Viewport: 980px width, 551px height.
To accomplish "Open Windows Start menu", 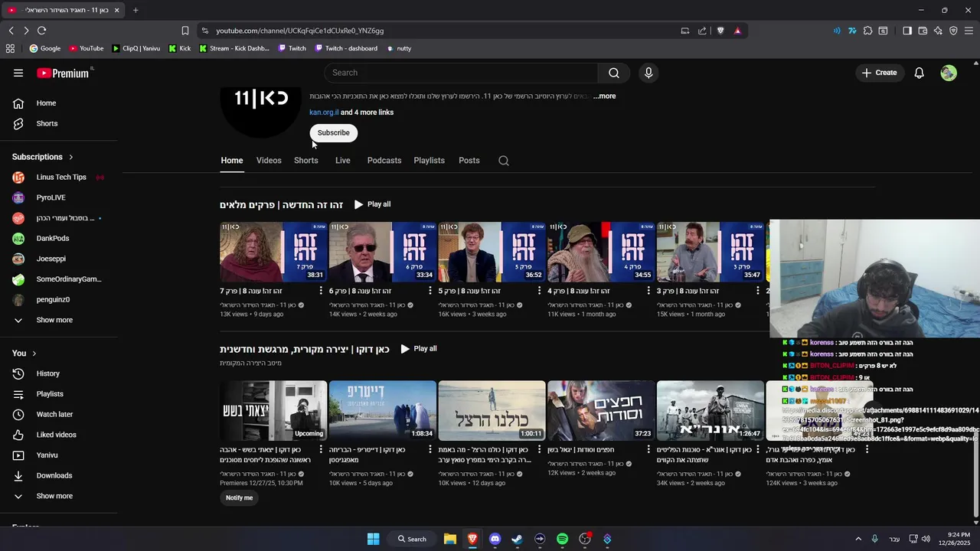I will click(x=373, y=539).
